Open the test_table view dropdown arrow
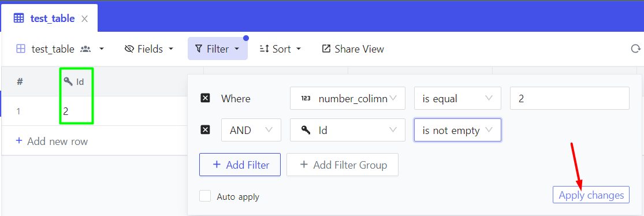This screenshot has width=644, height=216. 102,49
